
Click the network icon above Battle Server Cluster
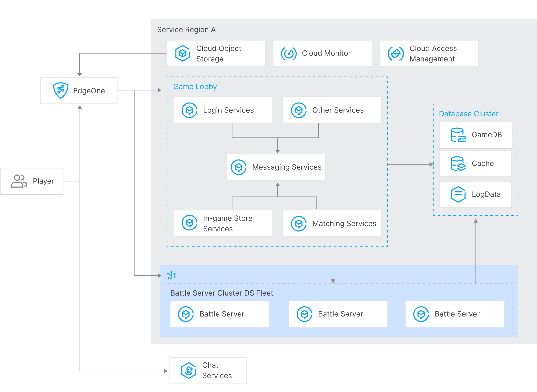171,275
